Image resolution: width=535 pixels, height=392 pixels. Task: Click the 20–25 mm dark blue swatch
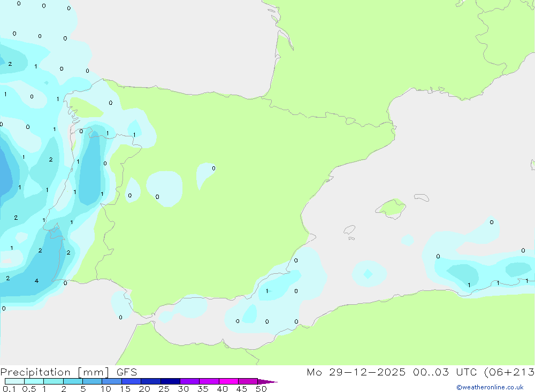pos(150,381)
